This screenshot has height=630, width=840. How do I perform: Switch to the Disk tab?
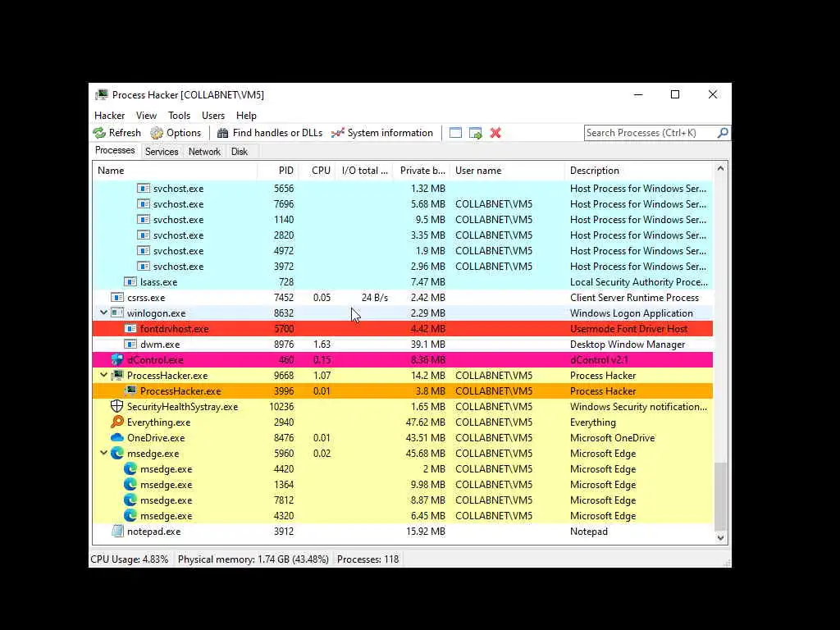point(240,152)
